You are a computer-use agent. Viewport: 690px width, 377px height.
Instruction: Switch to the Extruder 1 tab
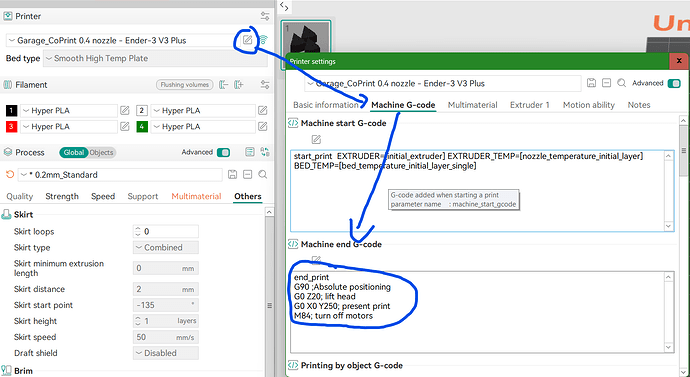coord(529,105)
